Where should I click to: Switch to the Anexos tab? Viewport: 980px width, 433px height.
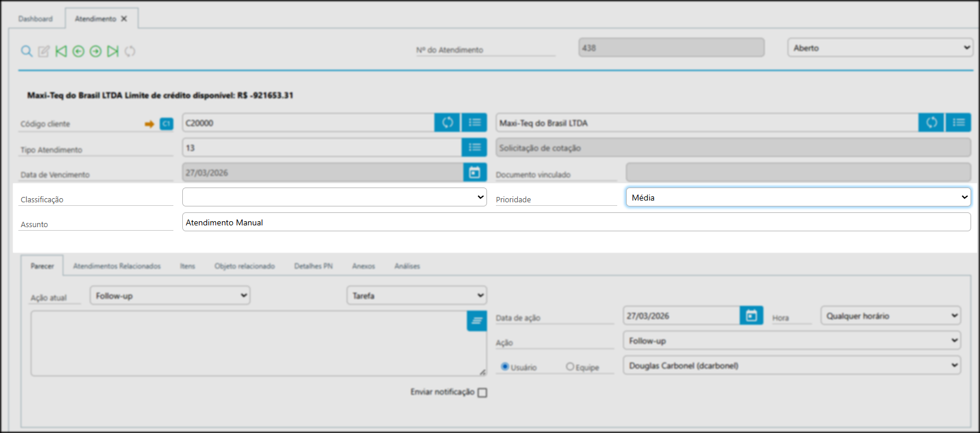coord(363,266)
